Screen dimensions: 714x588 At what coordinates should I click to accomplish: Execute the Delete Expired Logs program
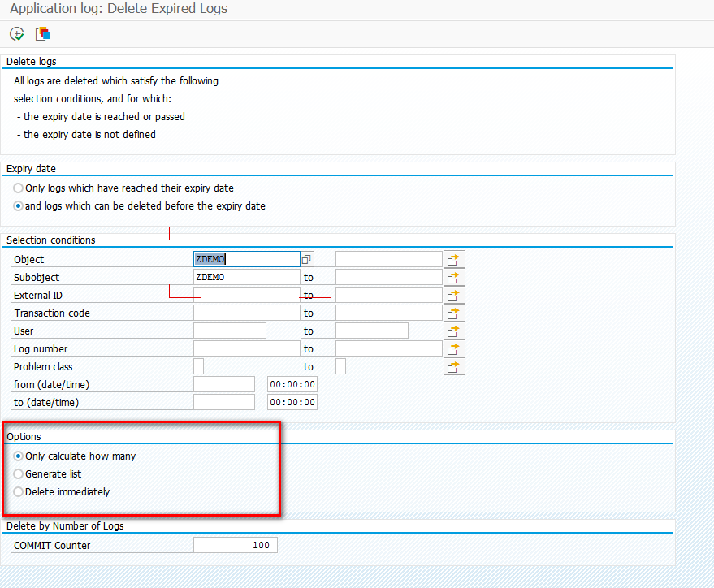[x=16, y=33]
